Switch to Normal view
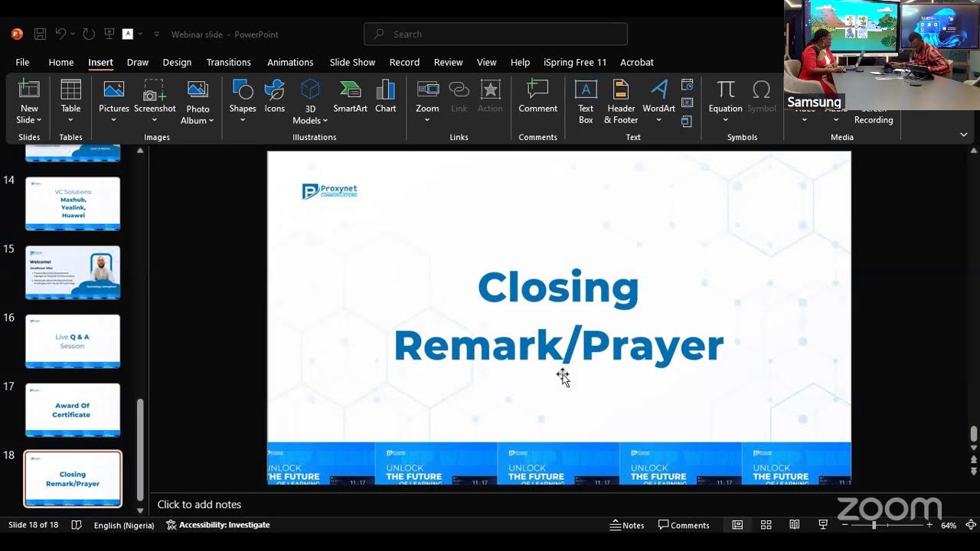The image size is (980, 551). point(737,525)
